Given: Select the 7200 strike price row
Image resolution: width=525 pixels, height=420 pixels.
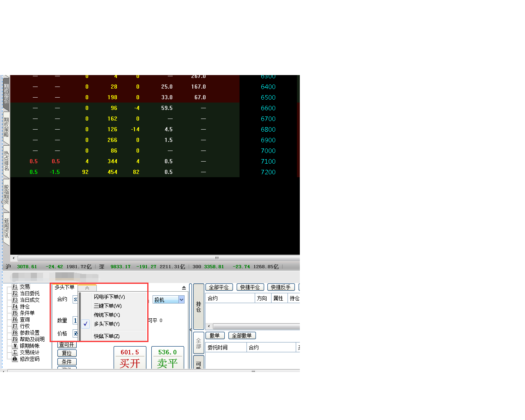Looking at the screenshot, I should click(x=268, y=172).
